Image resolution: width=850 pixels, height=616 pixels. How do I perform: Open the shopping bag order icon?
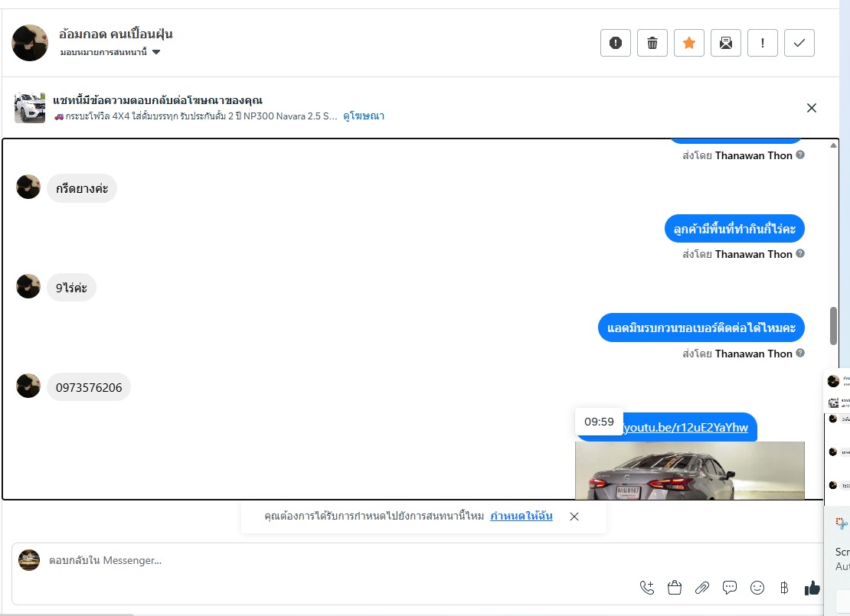click(675, 588)
